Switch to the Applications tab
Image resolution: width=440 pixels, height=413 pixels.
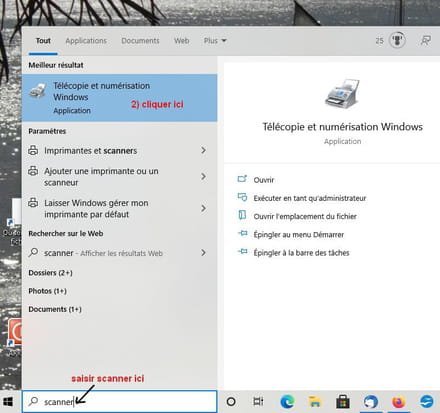point(86,41)
